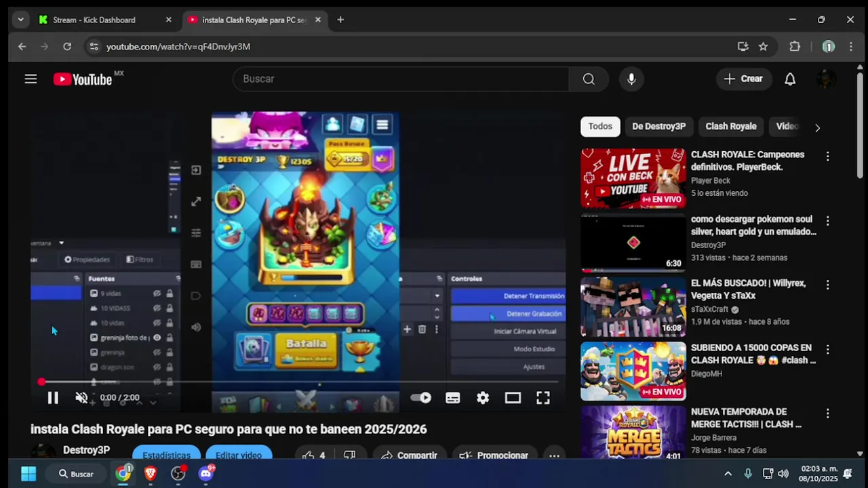Open options for NUEVA TEMPORADA MERGE TACTIS video
868x488 pixels.
(827, 413)
